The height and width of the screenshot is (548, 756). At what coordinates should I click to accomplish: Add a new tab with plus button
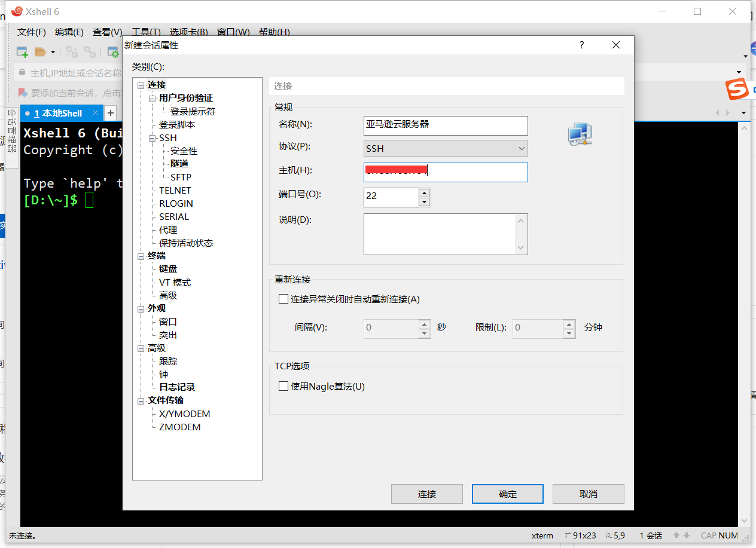(111, 113)
